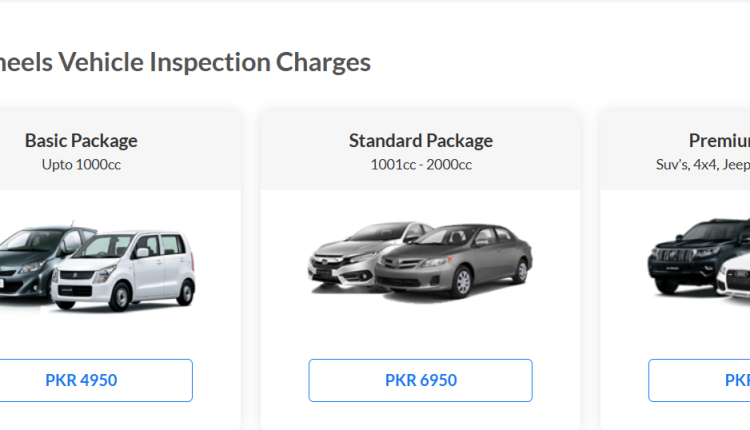Screen dimensions: 750x430
Task: Open the Standard Package title
Action: (x=420, y=141)
